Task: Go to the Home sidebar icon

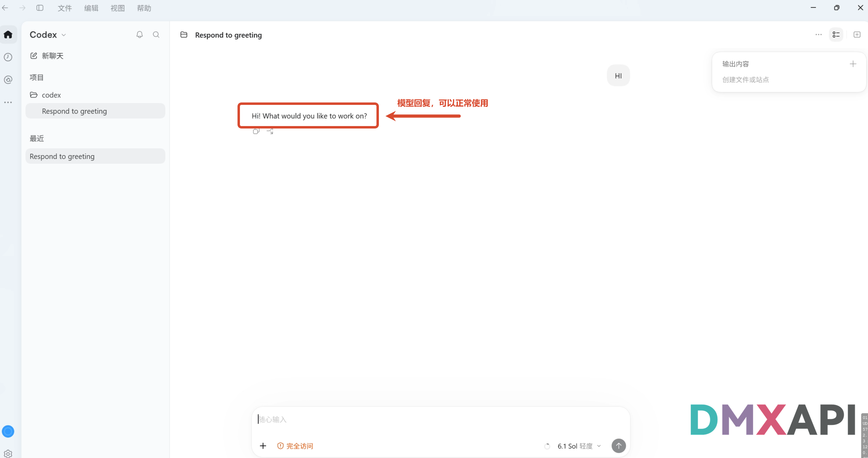Action: [x=8, y=34]
